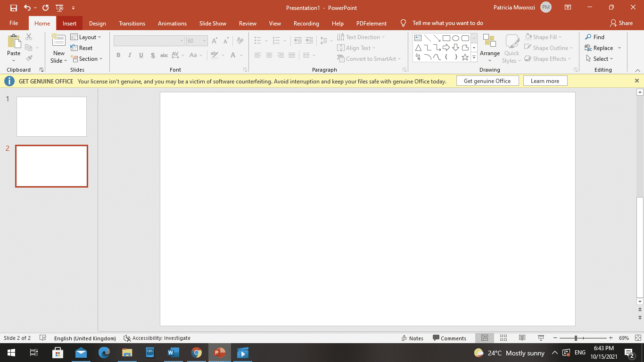The height and width of the screenshot is (362, 644).
Task: Toggle Normal view button in status bar
Action: (x=485, y=338)
